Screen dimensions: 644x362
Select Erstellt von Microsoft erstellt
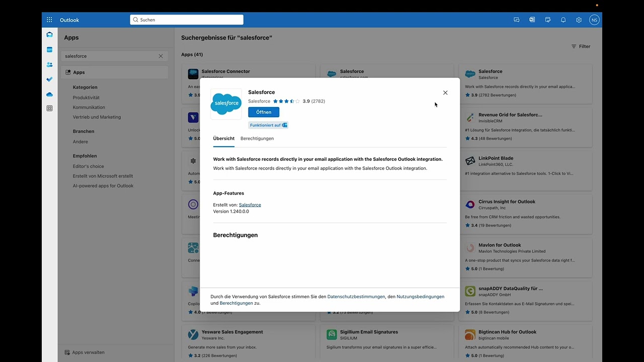coord(103,176)
